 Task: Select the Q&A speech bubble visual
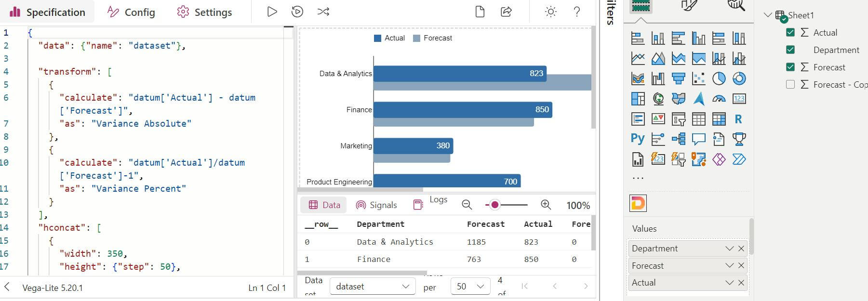(698, 139)
